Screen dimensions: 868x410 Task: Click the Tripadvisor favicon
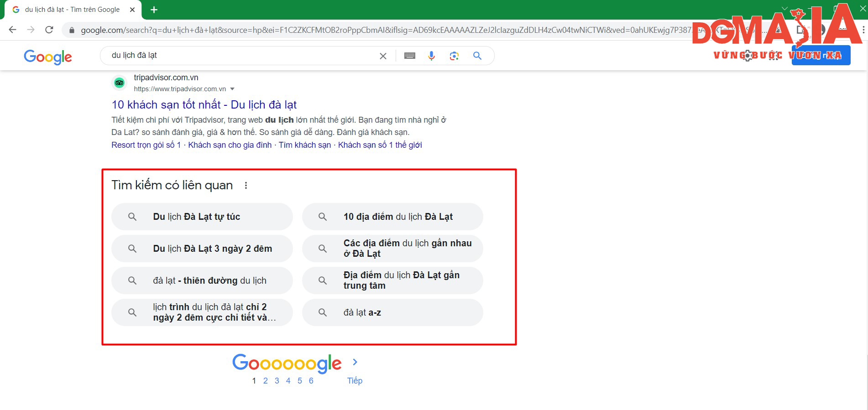pos(120,83)
